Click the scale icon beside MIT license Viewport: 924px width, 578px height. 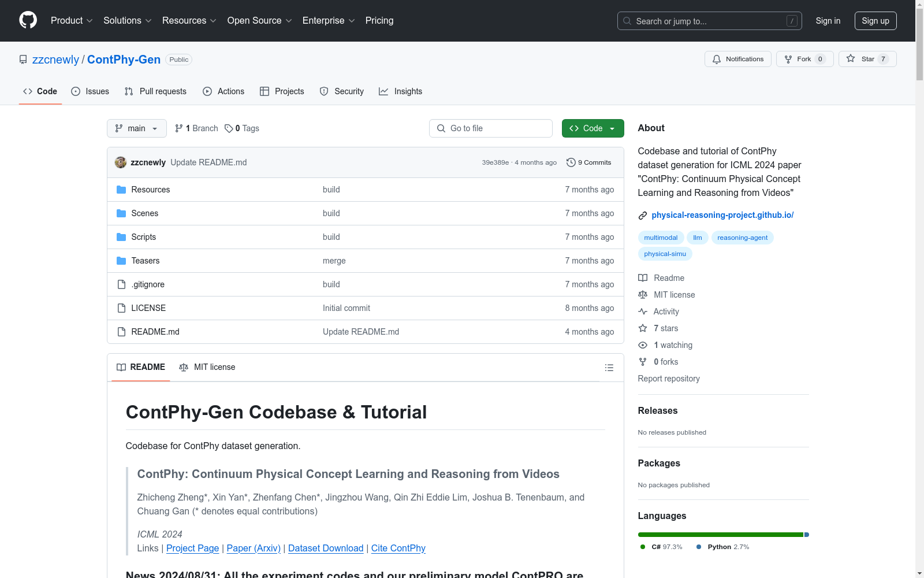tap(643, 295)
